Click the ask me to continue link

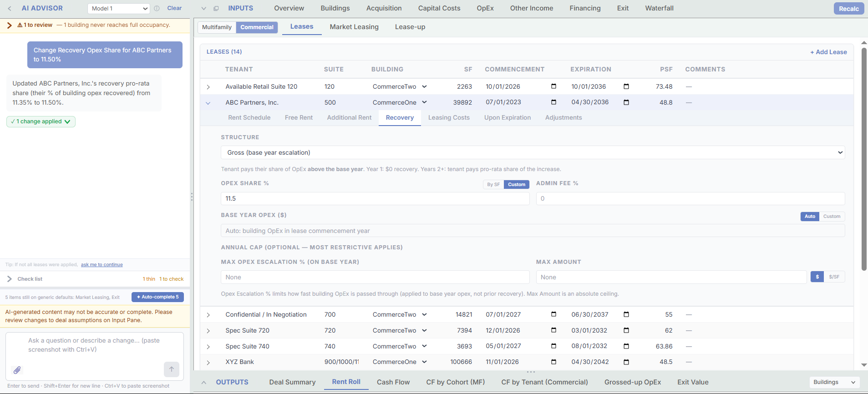102,265
